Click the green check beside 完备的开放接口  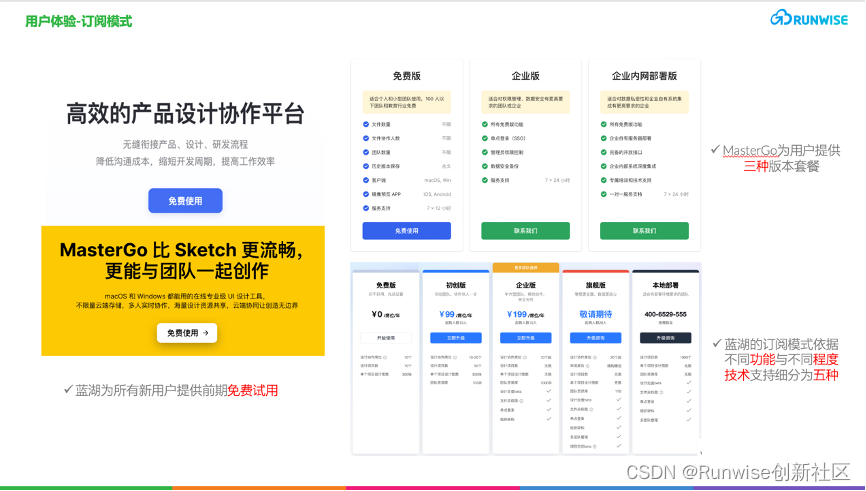point(604,152)
